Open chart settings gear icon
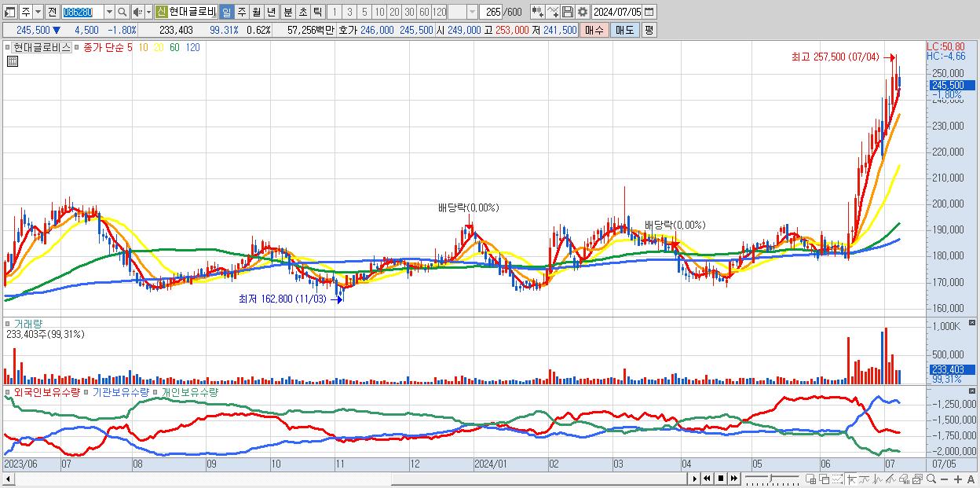Viewport: 980px width, 488px height. tap(583, 12)
